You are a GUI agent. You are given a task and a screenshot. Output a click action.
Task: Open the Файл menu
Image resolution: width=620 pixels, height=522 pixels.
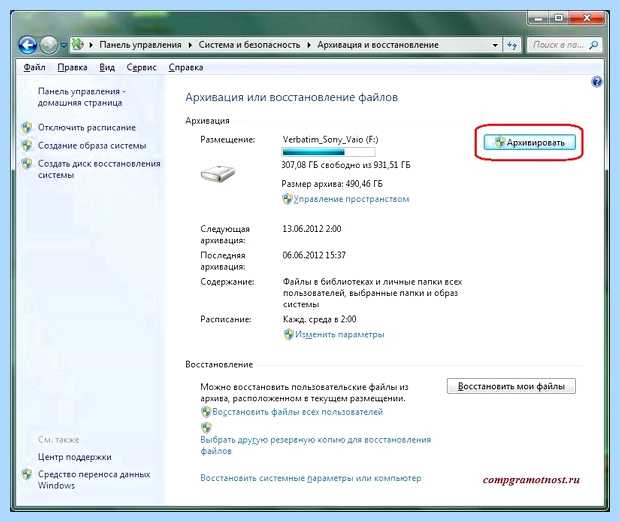34,67
